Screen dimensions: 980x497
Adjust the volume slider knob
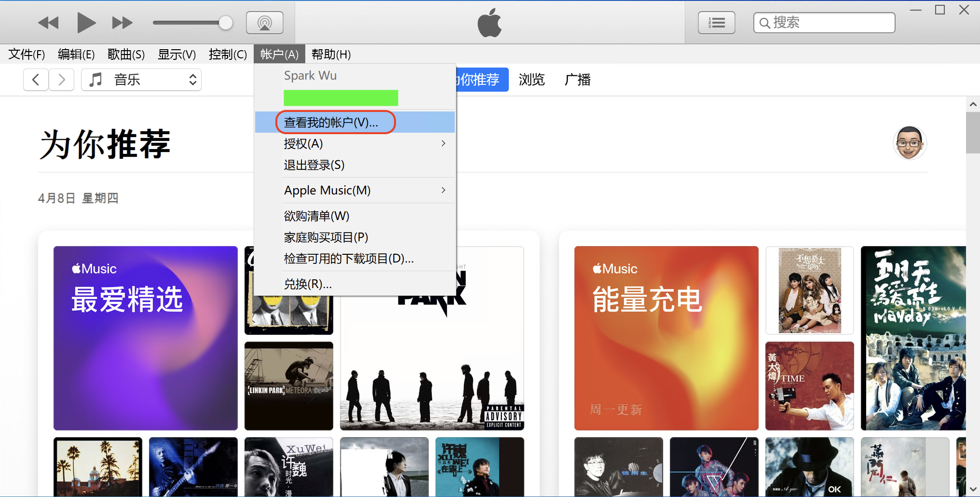tap(225, 23)
